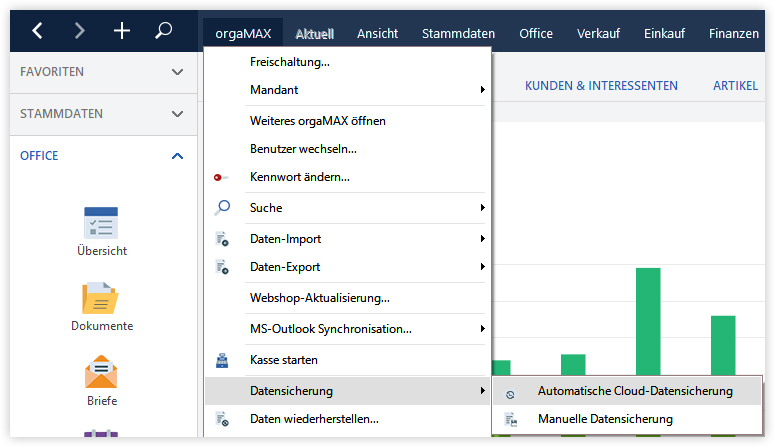Open the Briefe envelope icon
Image resolution: width=775 pixels, height=447 pixels.
(x=101, y=372)
